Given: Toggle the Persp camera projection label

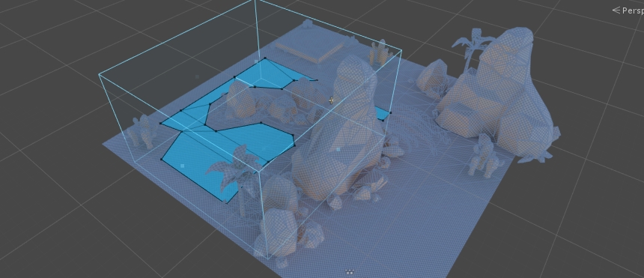Looking at the screenshot, I should click(x=628, y=10).
